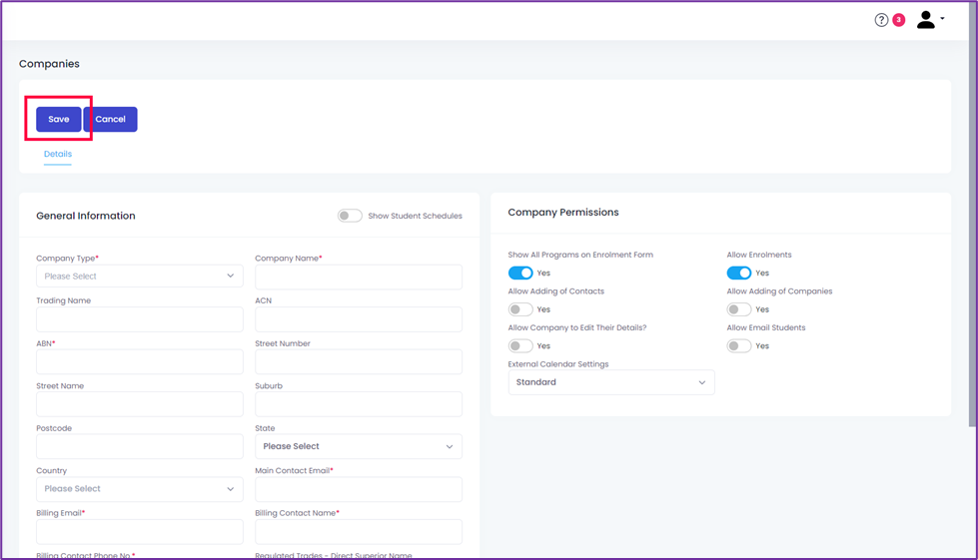The height and width of the screenshot is (560, 978).
Task: Click the vertical page scrollbar
Action: pos(972,215)
